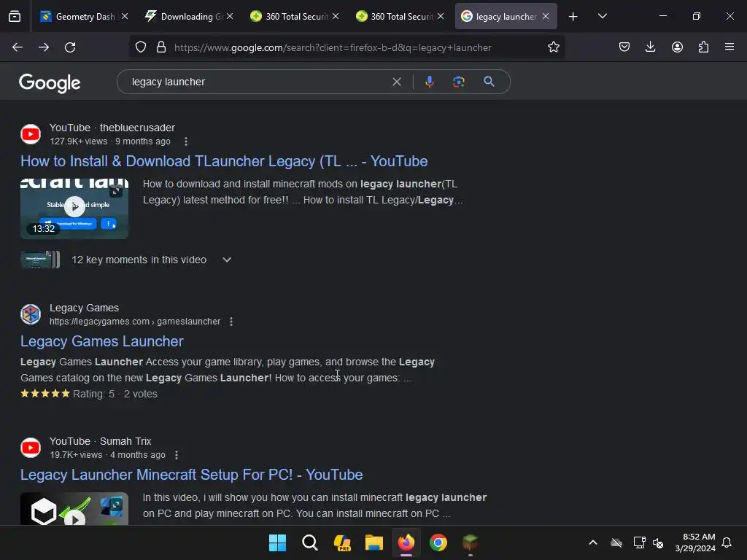The height and width of the screenshot is (560, 747).
Task: Bookmark this page with star icon
Action: click(553, 47)
